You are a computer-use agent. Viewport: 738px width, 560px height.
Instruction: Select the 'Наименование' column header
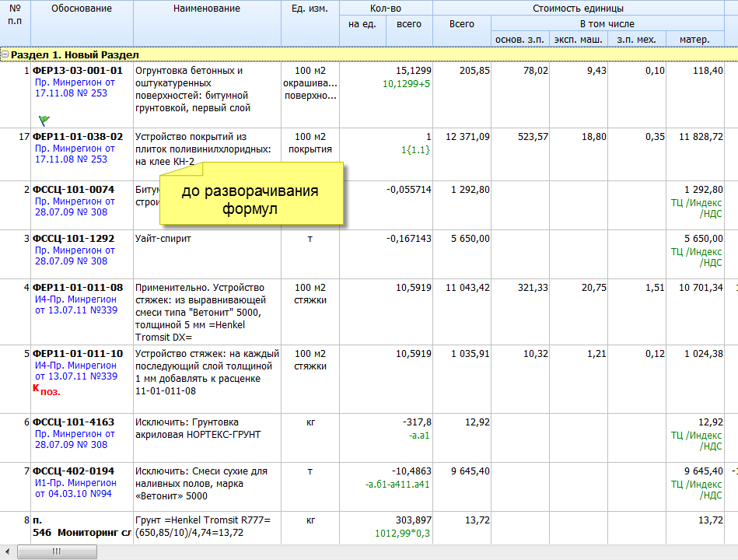207,23
